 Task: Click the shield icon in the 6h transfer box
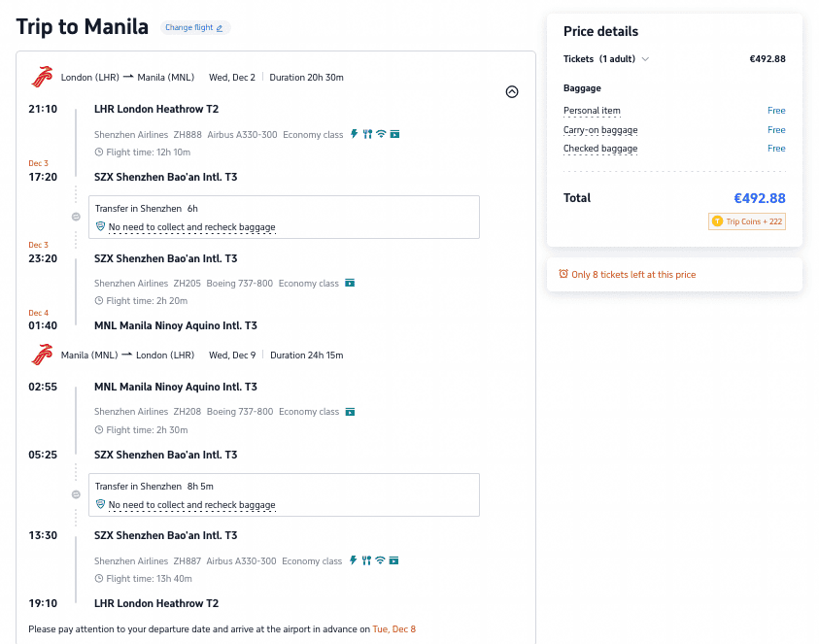point(100,226)
